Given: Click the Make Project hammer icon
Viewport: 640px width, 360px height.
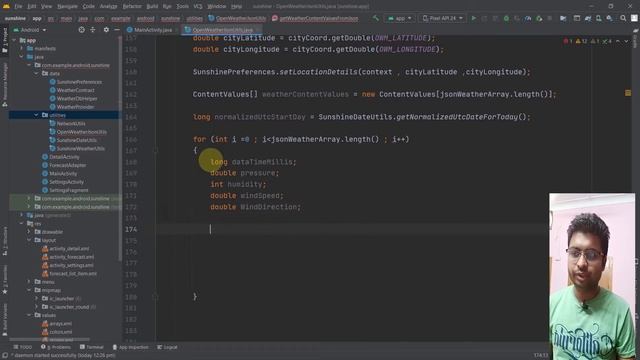Looking at the screenshot, I should point(376,18).
